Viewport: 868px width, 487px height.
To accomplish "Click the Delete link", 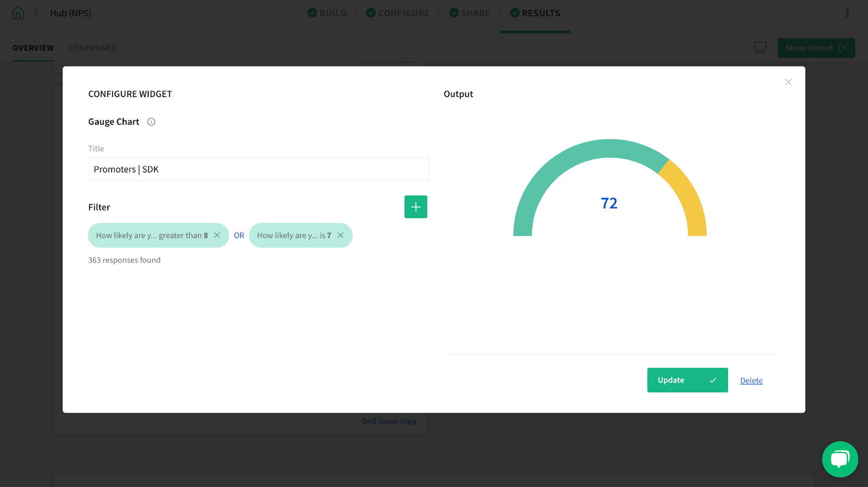I will (x=751, y=381).
